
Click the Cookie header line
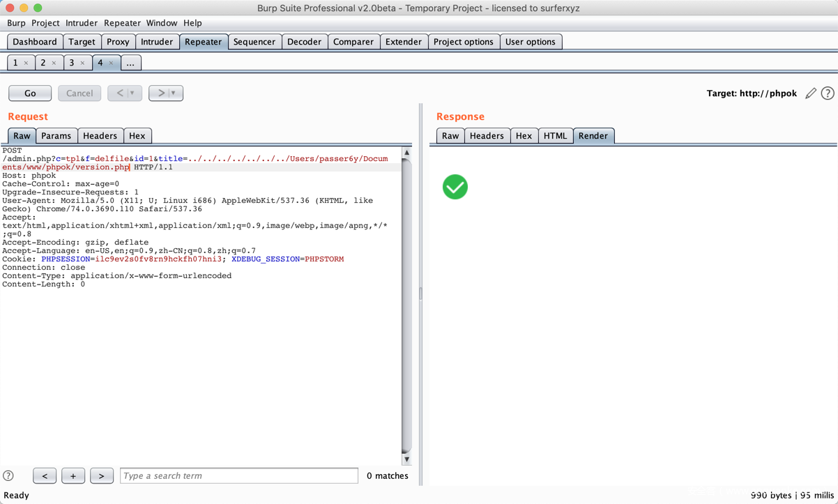[x=173, y=259]
